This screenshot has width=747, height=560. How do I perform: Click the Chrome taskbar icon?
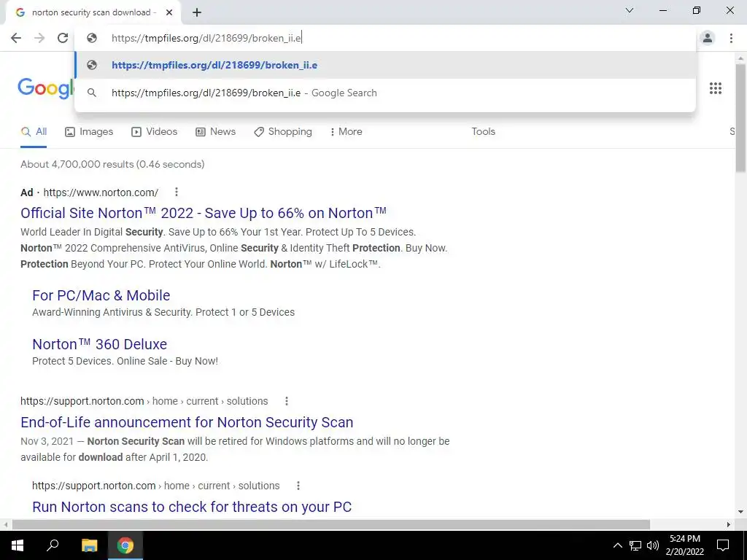pyautogui.click(x=125, y=545)
